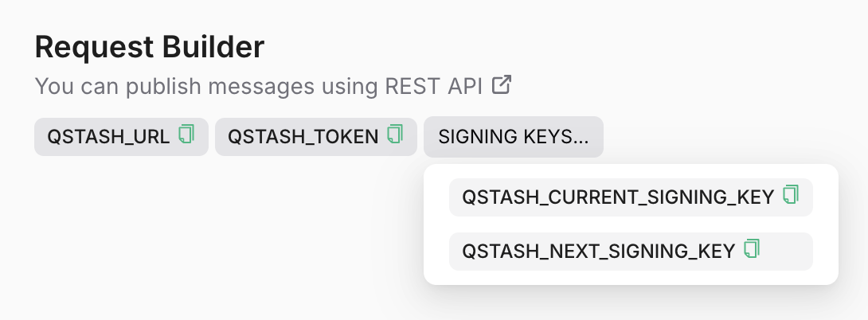Click empty white space inside the signing keys popup
Viewport: 868px width, 320px height.
[631, 224]
